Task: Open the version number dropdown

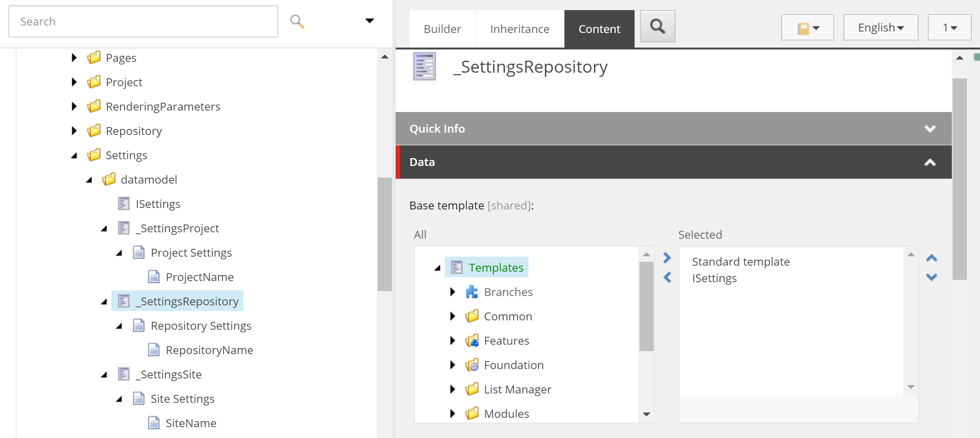Action: (949, 27)
